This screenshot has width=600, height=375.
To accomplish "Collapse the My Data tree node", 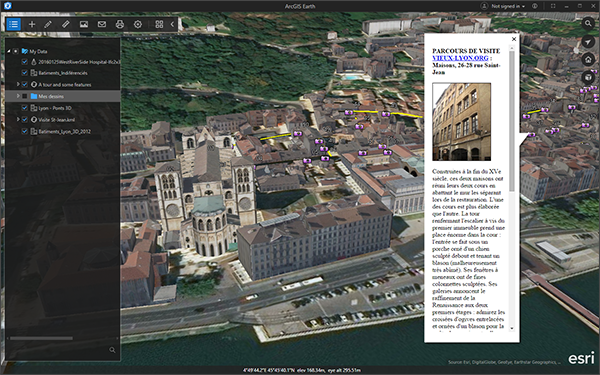I will 9,51.
